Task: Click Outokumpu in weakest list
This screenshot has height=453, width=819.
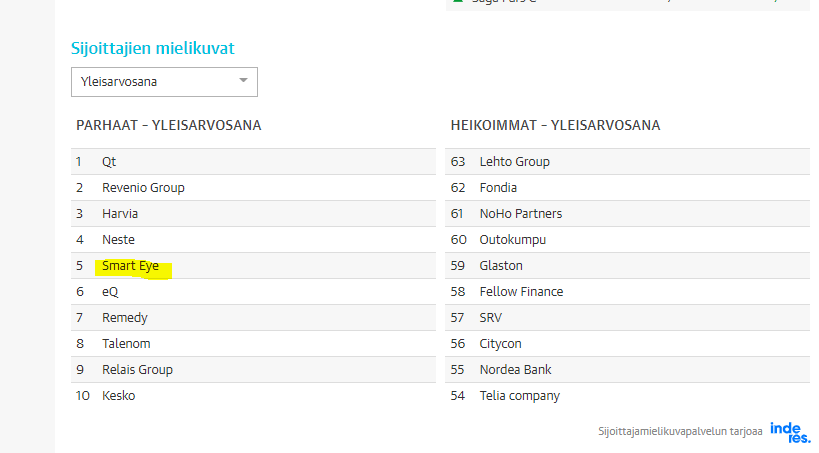Action: point(513,240)
